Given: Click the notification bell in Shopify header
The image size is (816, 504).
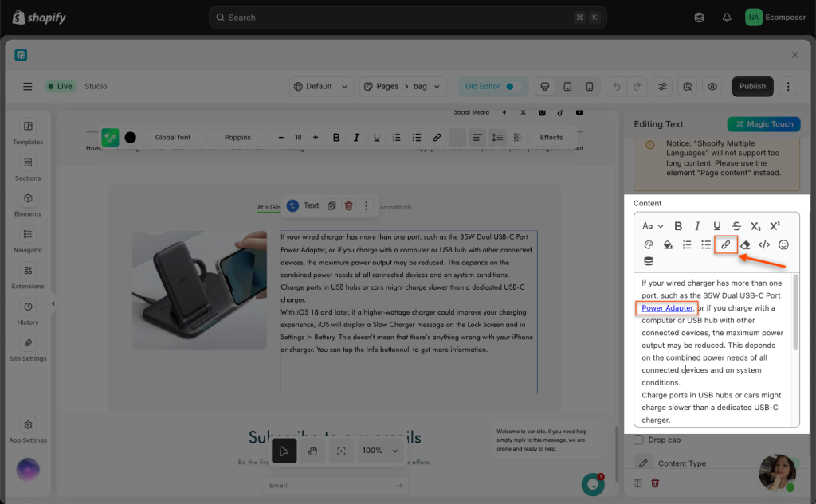Looking at the screenshot, I should coord(727,18).
